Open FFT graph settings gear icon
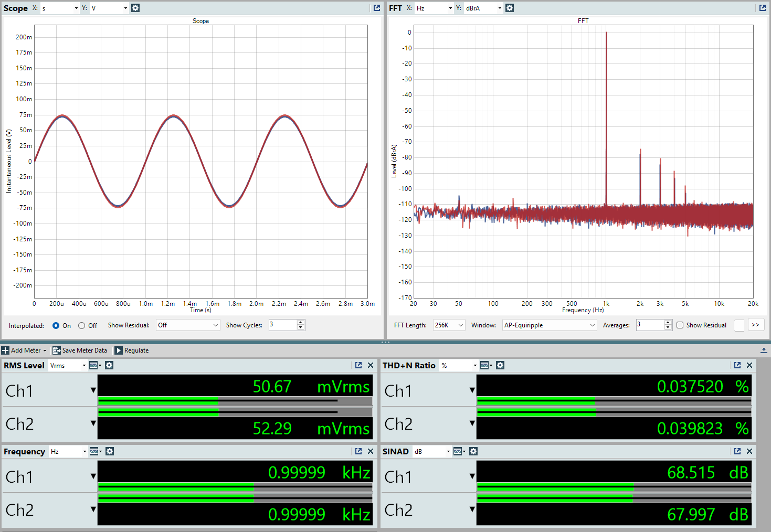The image size is (771, 532). coord(510,8)
